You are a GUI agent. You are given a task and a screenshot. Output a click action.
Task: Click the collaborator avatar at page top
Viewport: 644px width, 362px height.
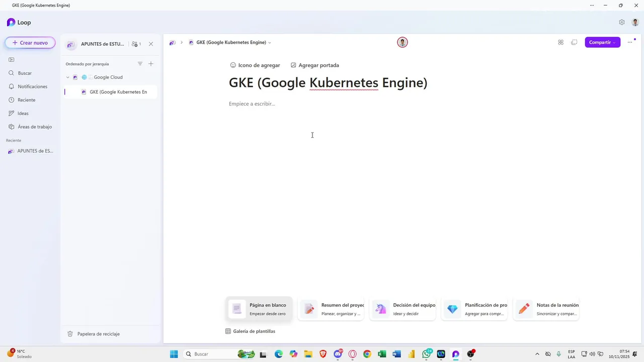pyautogui.click(x=402, y=42)
